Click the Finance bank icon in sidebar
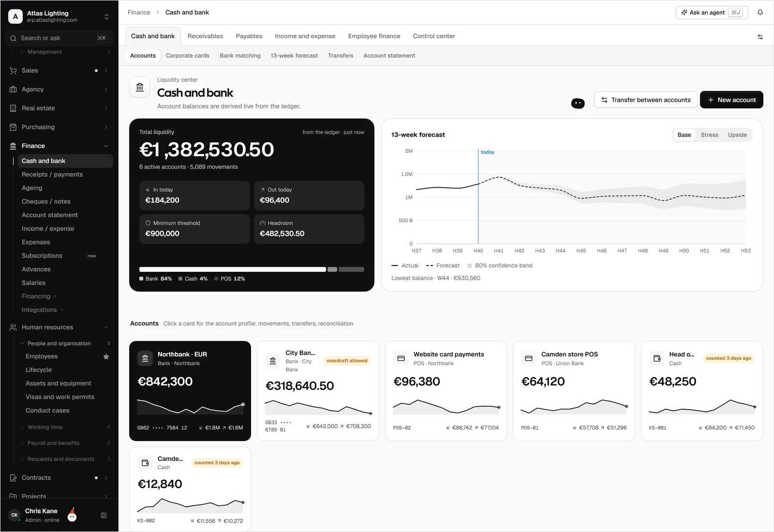 click(x=13, y=146)
